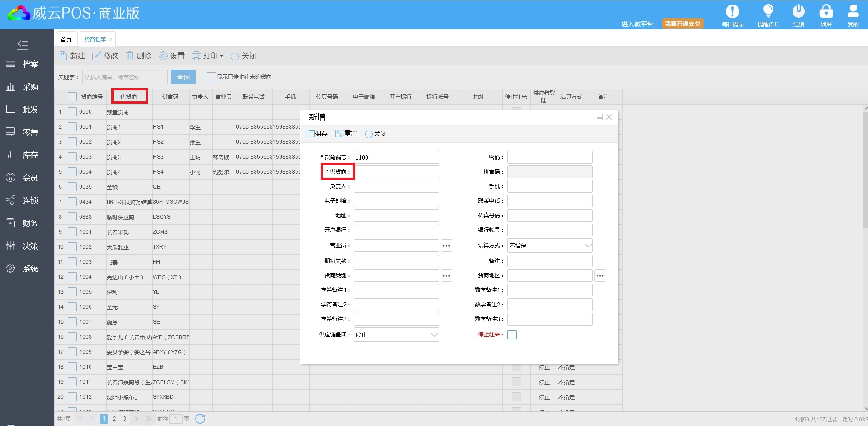Viewport: 868px width, 426px height.
Task: Click the 每日提示 exclamation icon
Action: [732, 11]
